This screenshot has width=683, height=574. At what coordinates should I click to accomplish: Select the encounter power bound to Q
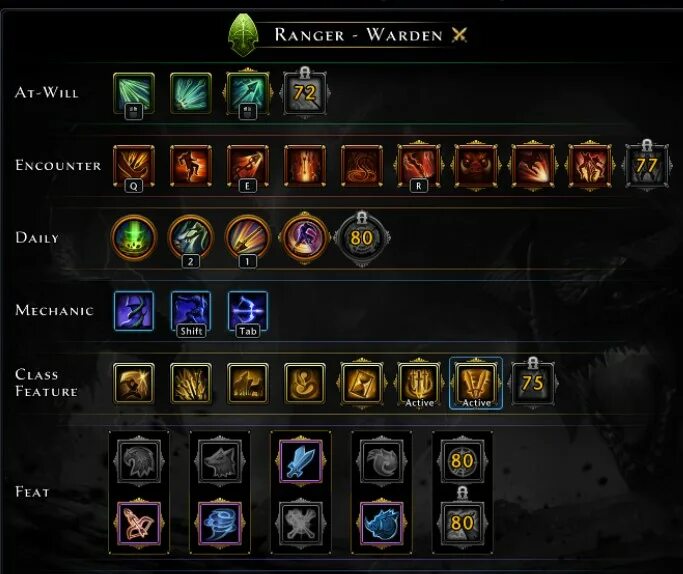coord(134,166)
